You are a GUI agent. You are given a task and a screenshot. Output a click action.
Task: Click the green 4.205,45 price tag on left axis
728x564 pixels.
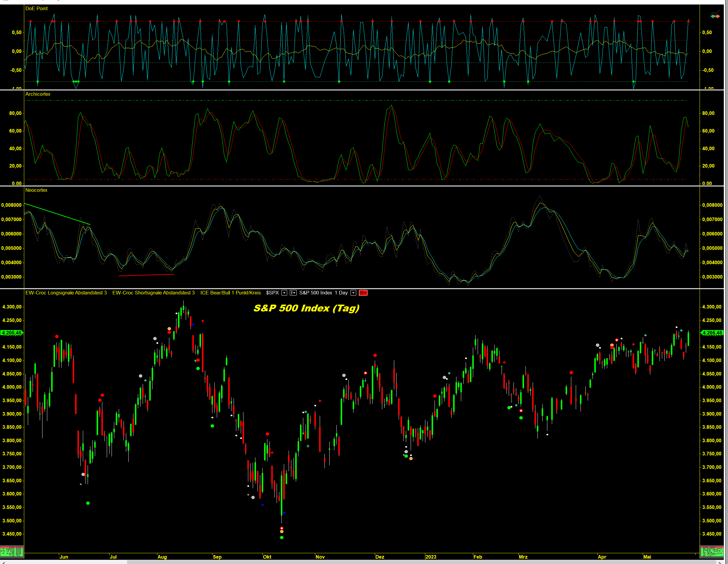pyautogui.click(x=11, y=333)
